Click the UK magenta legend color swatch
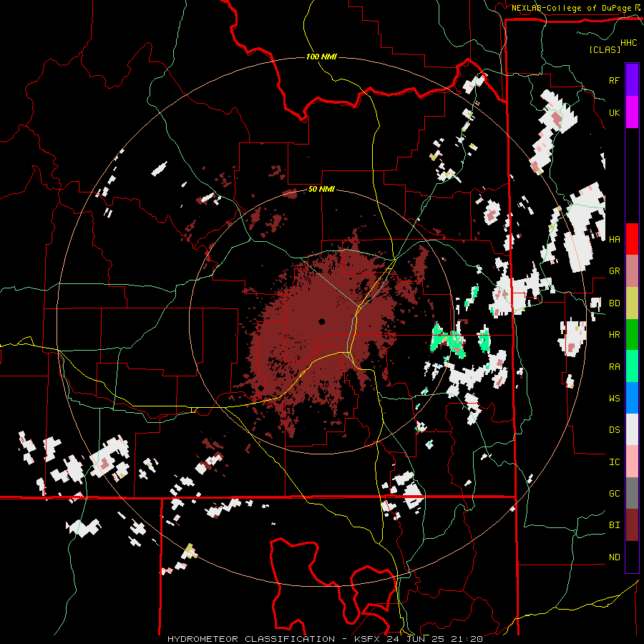644x644 pixels. pyautogui.click(x=632, y=112)
